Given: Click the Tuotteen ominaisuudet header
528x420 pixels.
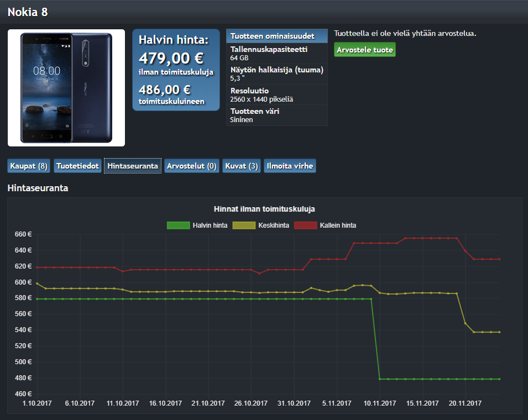Looking at the screenshot, I should 277,36.
